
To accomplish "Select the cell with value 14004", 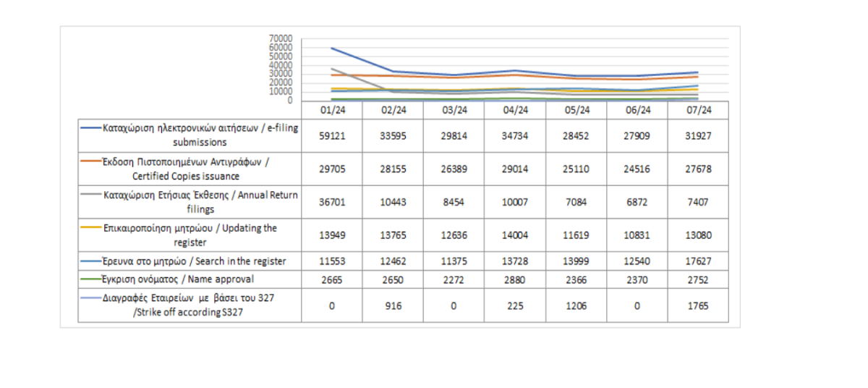I will (x=515, y=235).
